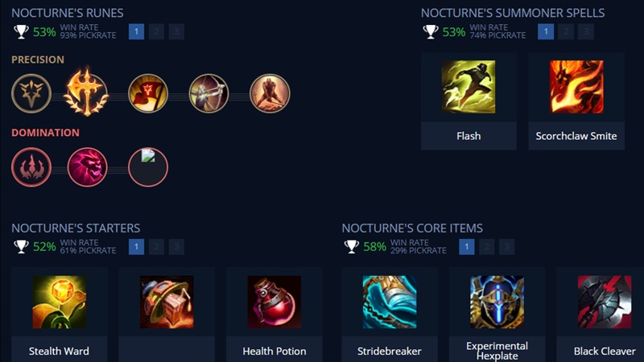Switch summoner spells to option 2
644x362 pixels.
(x=566, y=31)
